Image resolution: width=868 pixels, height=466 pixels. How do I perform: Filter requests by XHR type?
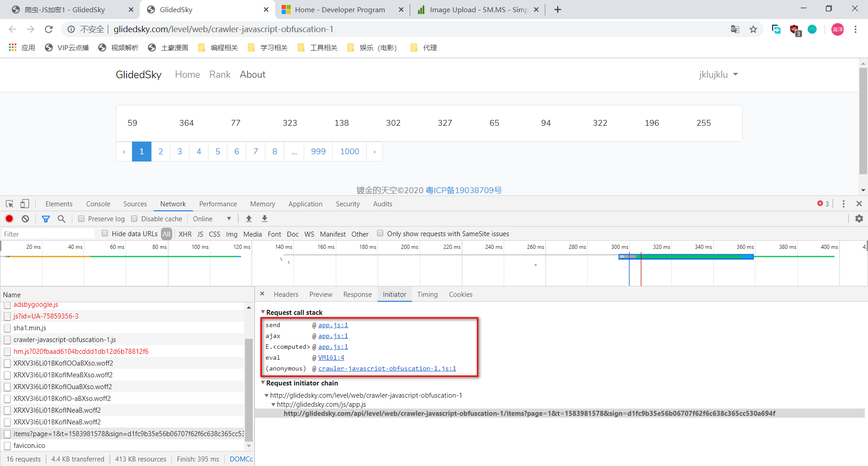[x=185, y=234]
